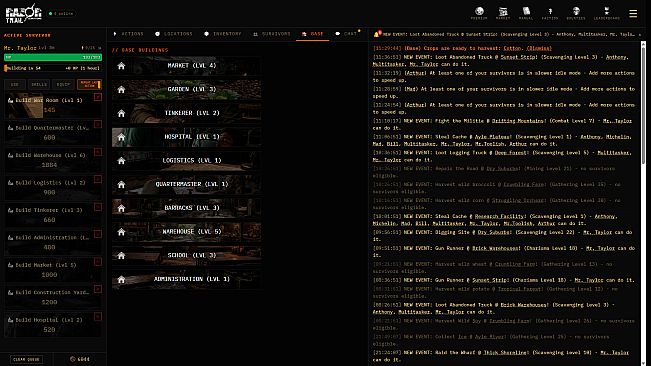The height and width of the screenshot is (366, 651).
Task: Click Mr. Taylor's green HP bar
Action: click(x=53, y=57)
